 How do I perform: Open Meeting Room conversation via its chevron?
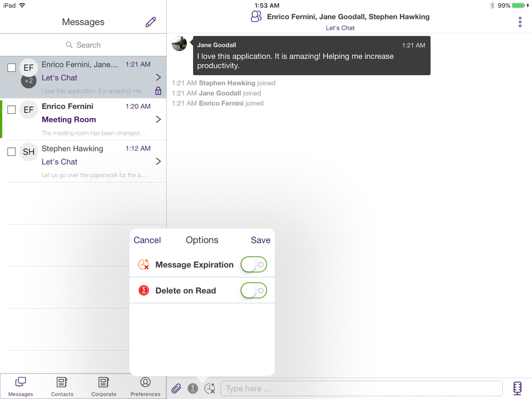point(158,119)
